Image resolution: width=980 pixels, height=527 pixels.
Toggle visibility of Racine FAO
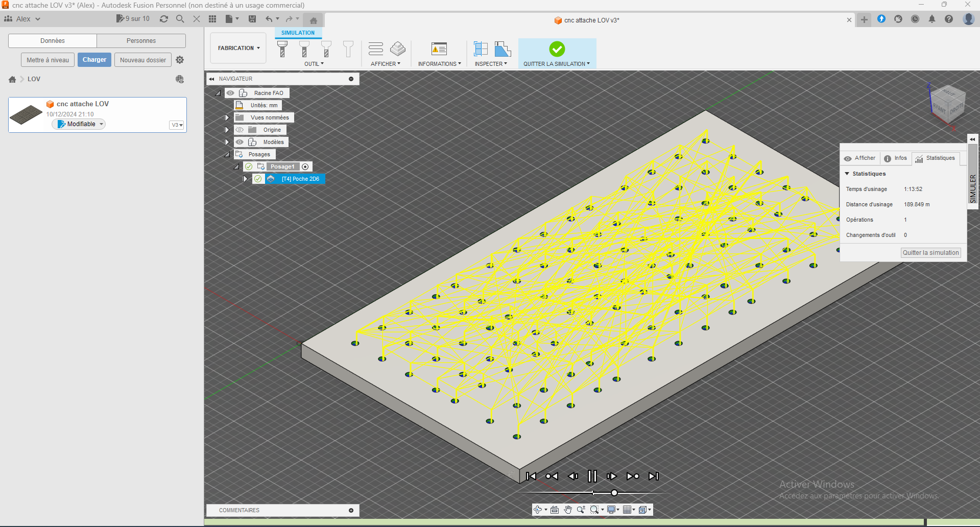231,93
